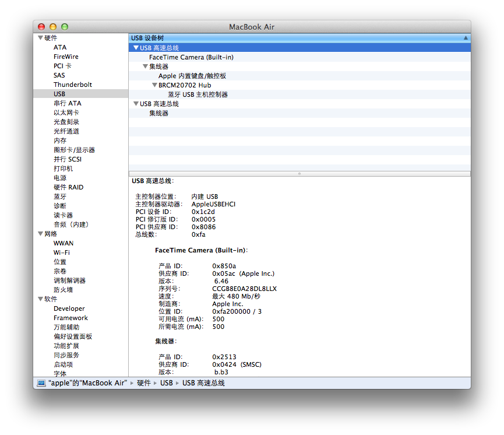
Task: Select SAS in the sidebar
Action: click(59, 75)
